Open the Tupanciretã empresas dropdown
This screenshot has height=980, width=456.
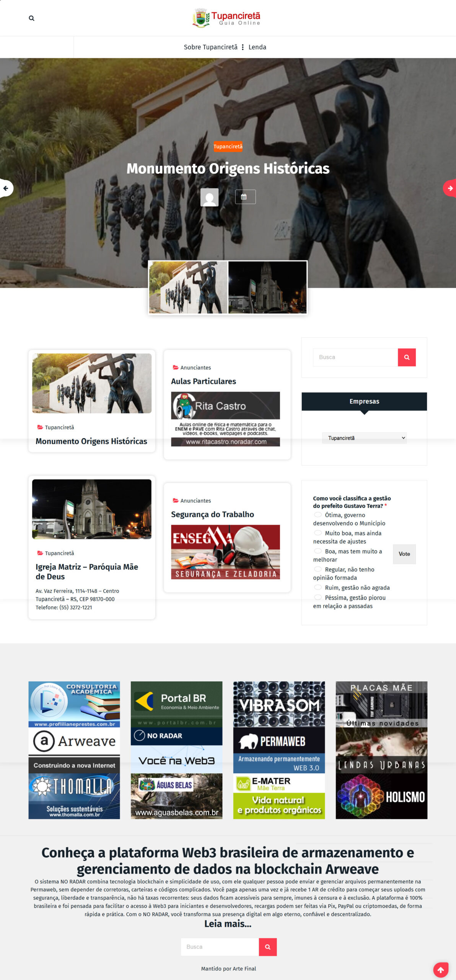click(x=364, y=438)
